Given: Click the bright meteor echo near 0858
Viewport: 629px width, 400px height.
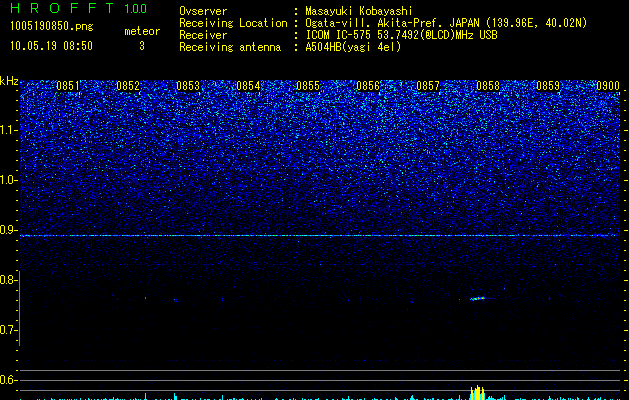Looking at the screenshot, I should pos(477,298).
